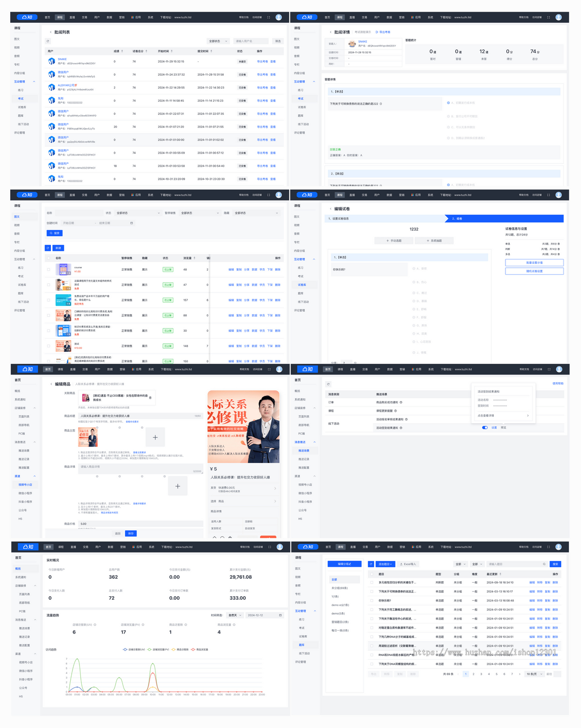Click 名称 input field in course filters
This screenshot has width=581, height=728.
(79, 213)
